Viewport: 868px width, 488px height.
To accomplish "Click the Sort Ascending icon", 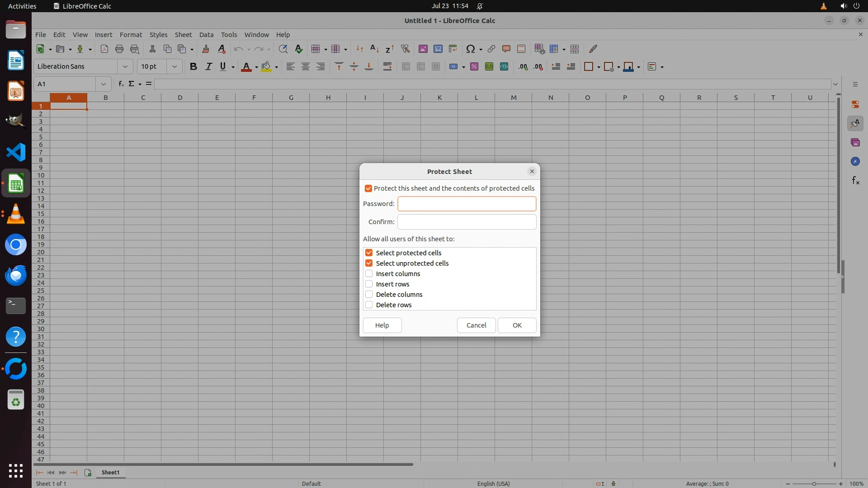I will (374, 49).
